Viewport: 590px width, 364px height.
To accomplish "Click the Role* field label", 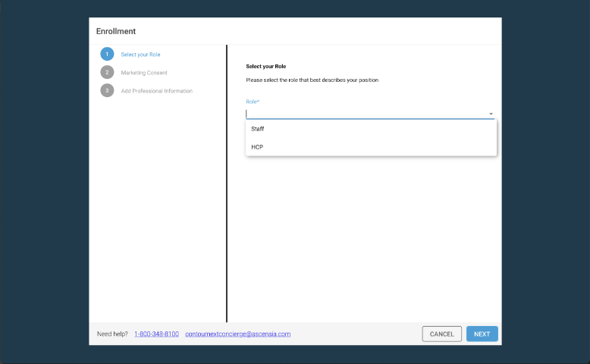I will 253,101.
